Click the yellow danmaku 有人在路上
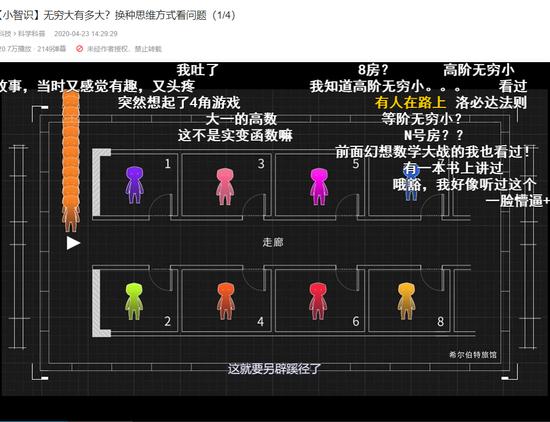This screenshot has height=422, width=550. 410,103
